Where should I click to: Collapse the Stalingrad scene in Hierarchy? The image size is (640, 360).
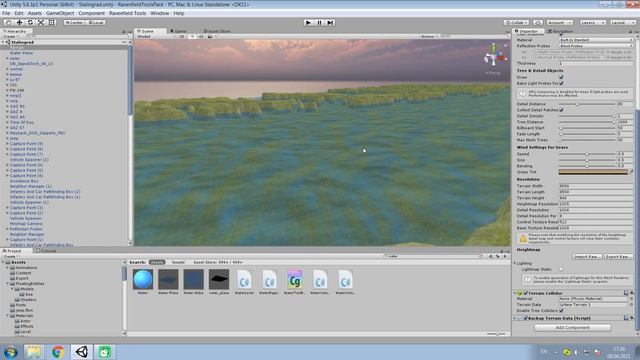(3, 42)
